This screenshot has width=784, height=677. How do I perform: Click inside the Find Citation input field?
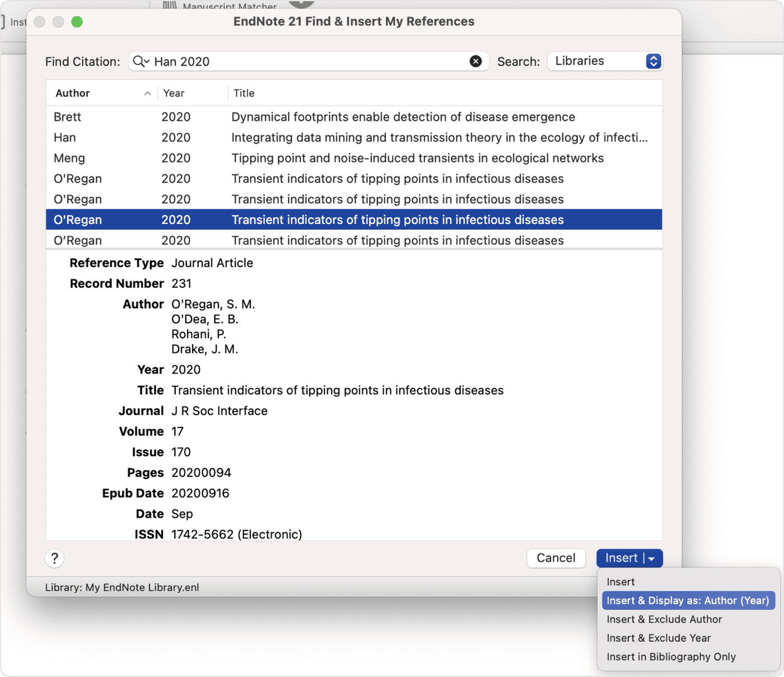click(x=308, y=62)
